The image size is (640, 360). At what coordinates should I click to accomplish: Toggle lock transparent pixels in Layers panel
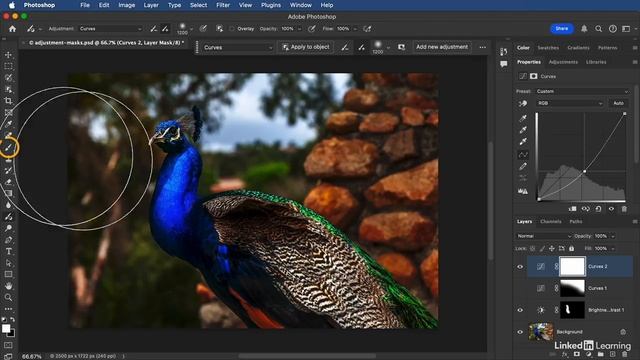tap(533, 248)
